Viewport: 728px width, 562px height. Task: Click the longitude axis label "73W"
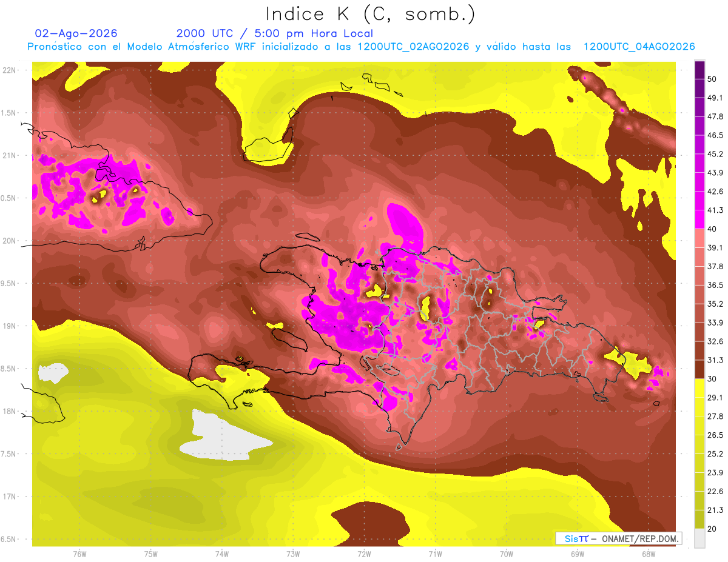coord(293,554)
